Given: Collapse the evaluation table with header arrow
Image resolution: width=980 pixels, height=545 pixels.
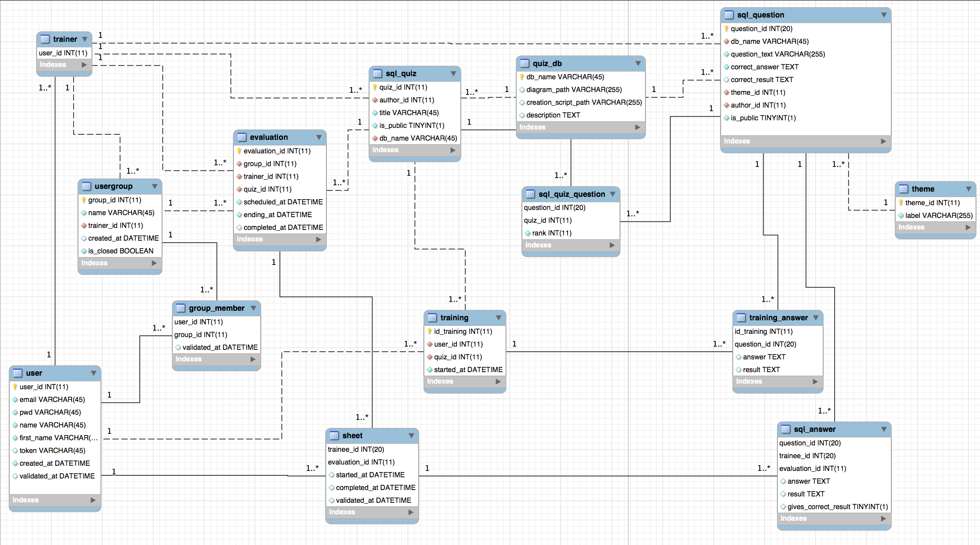Looking at the screenshot, I should pos(319,137).
